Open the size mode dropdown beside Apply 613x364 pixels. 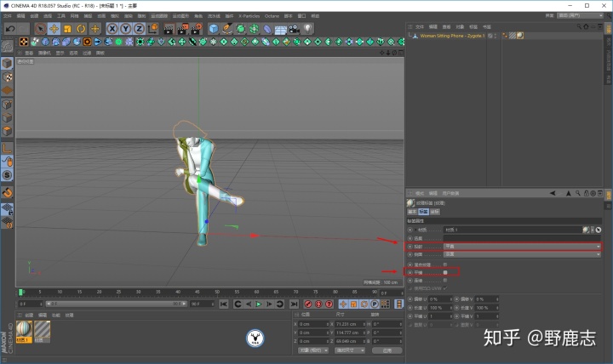point(350,350)
